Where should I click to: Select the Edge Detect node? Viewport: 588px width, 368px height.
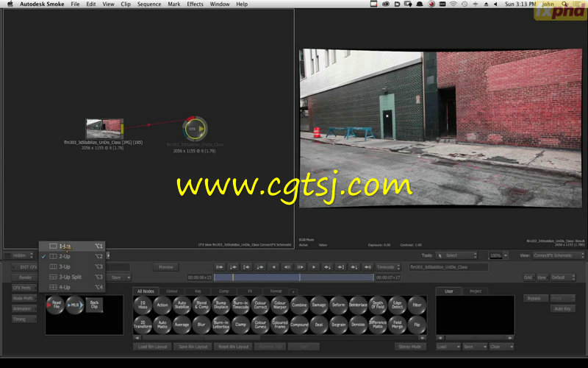(397, 305)
